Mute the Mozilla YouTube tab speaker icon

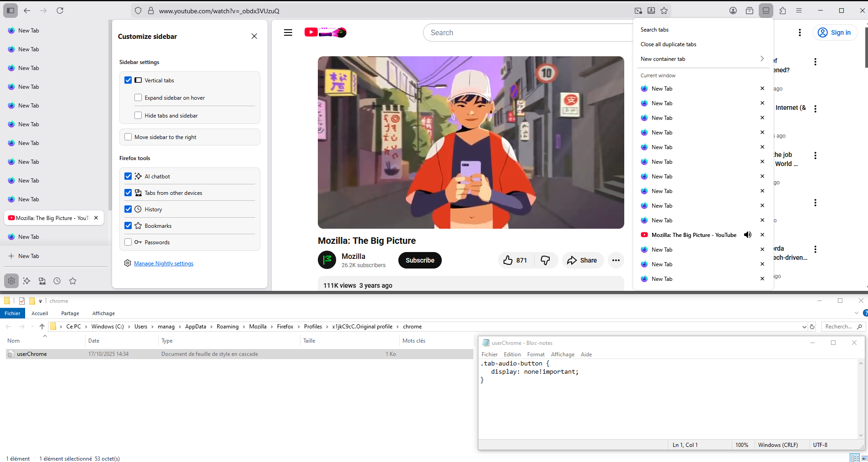[x=748, y=235]
